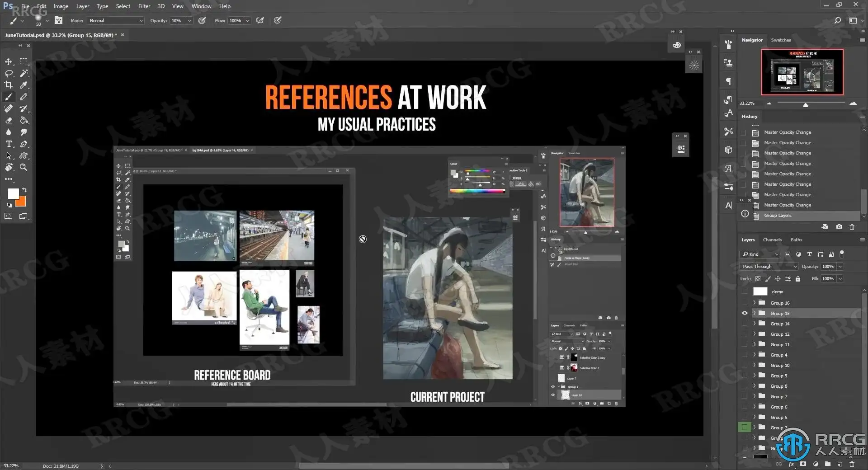Toggle the layer filter switch on or off
The width and height of the screenshot is (868, 470).
click(x=842, y=254)
